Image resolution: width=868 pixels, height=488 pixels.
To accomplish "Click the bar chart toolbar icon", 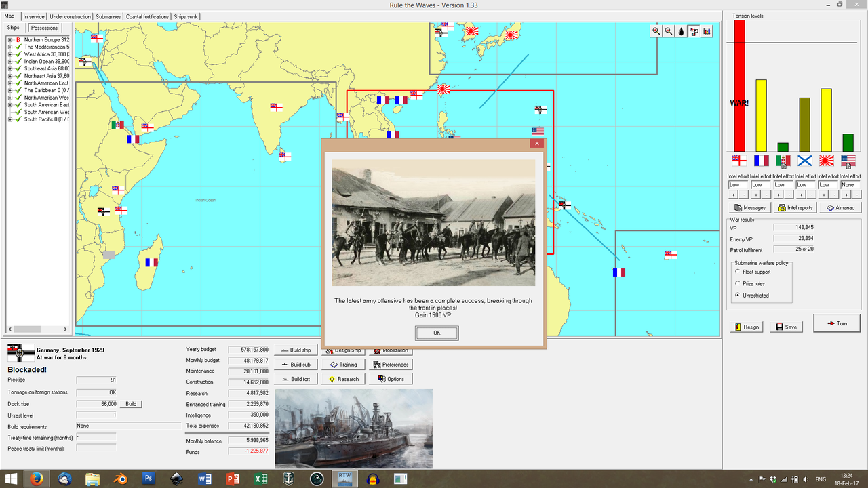I will click(x=707, y=31).
